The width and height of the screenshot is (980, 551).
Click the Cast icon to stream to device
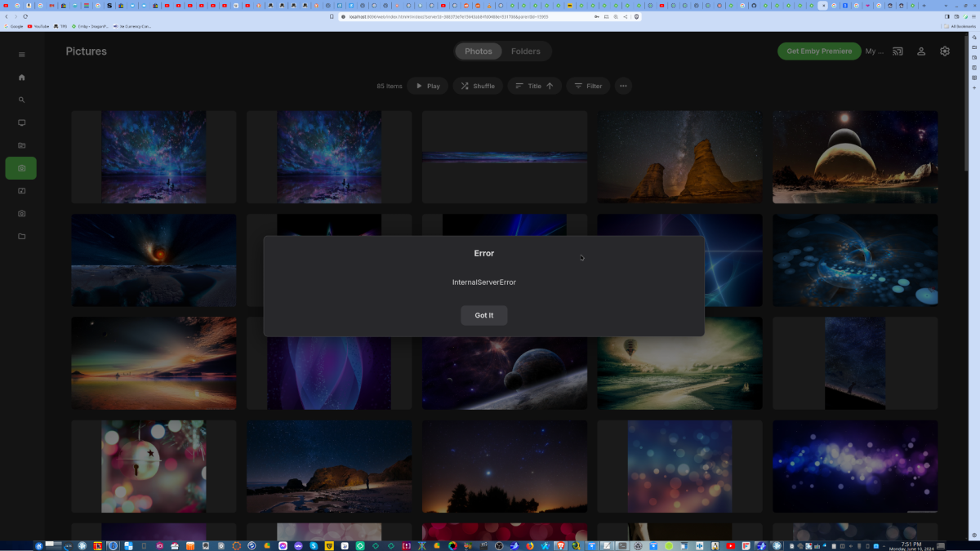pos(897,51)
